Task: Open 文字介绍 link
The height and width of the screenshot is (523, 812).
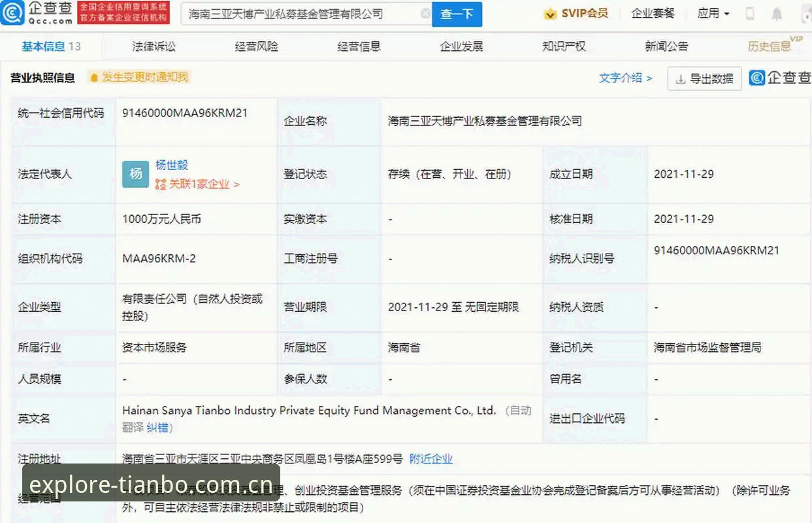Action: tap(625, 78)
